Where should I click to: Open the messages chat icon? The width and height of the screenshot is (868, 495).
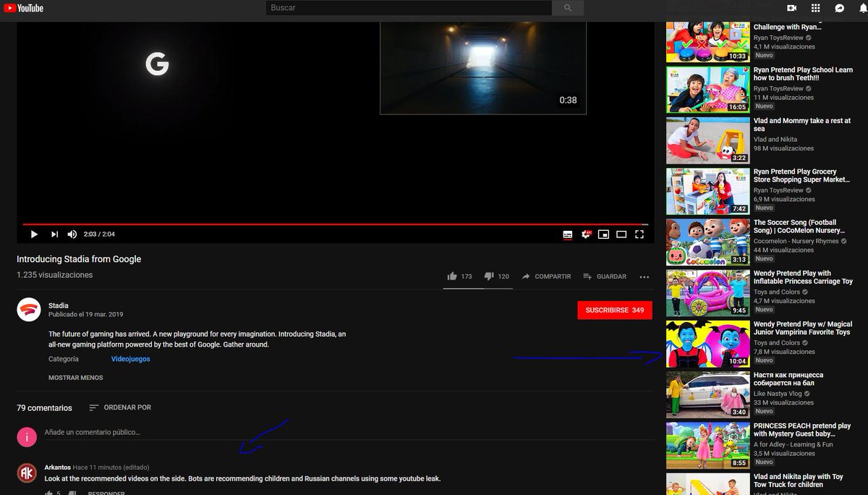click(839, 8)
